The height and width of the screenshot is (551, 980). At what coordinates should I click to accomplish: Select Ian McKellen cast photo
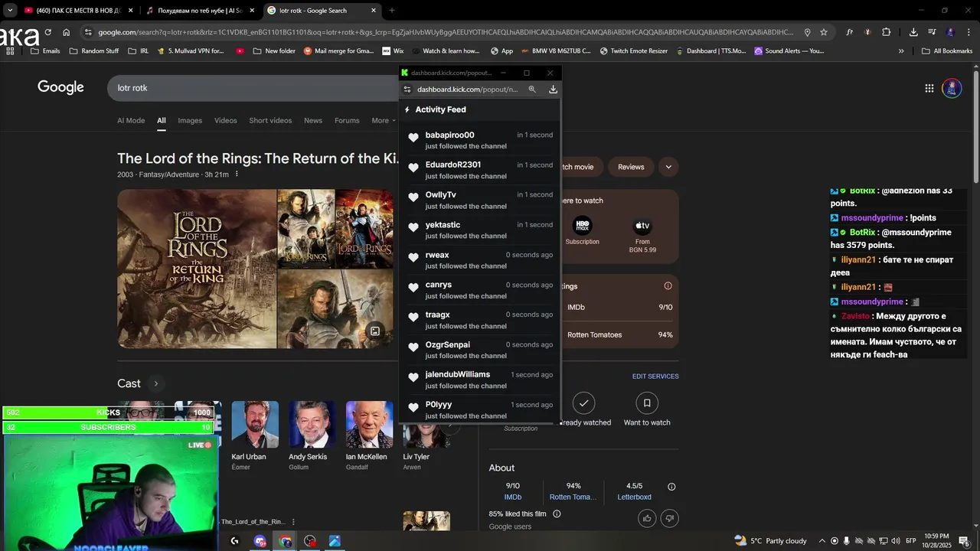point(369,425)
